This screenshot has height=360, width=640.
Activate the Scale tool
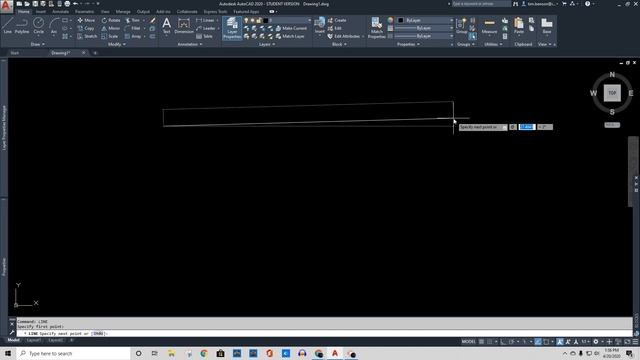(110, 36)
